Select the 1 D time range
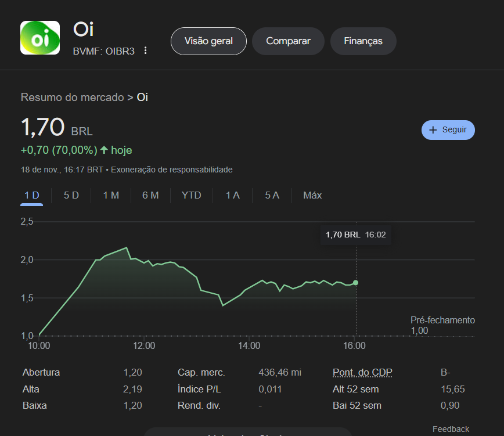Screen dimensions: 504x436 (x=32, y=195)
